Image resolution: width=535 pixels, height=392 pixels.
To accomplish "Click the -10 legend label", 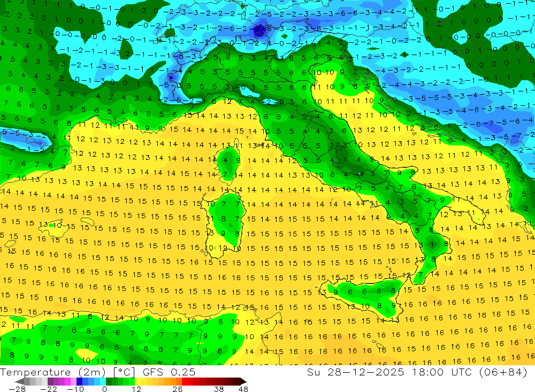I will click(75, 389).
